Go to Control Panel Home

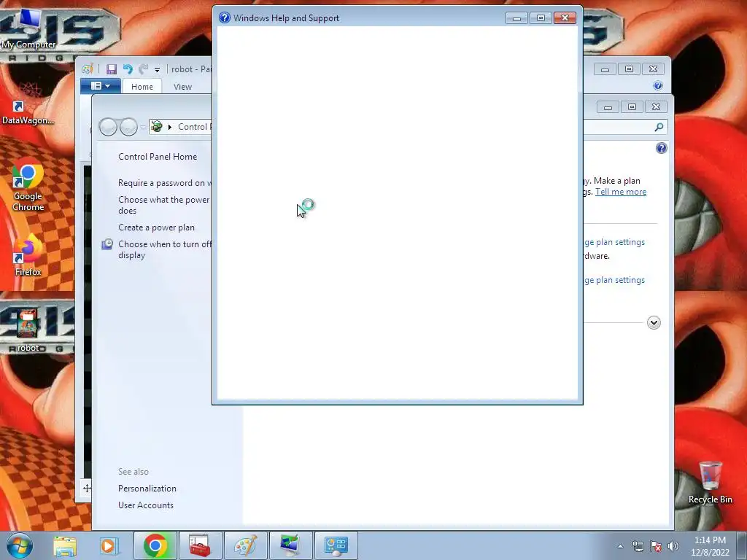[158, 157]
